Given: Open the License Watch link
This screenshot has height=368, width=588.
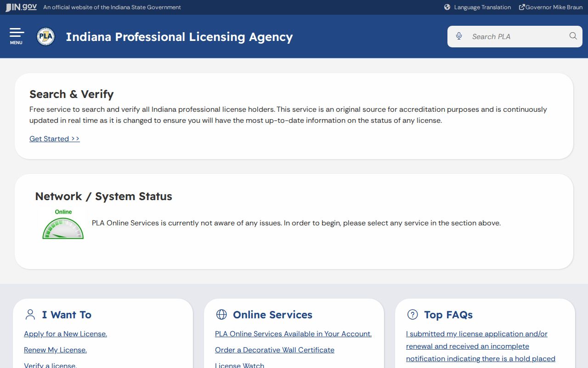Looking at the screenshot, I should click(x=239, y=365).
